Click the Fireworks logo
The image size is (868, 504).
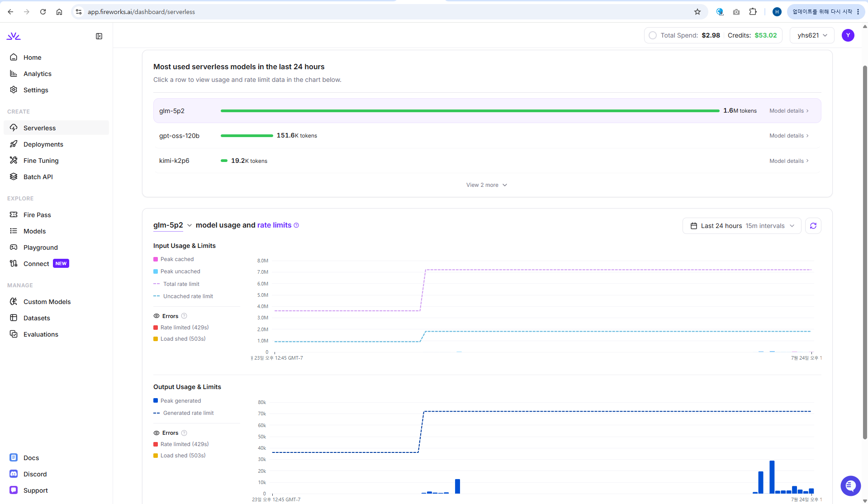(14, 36)
